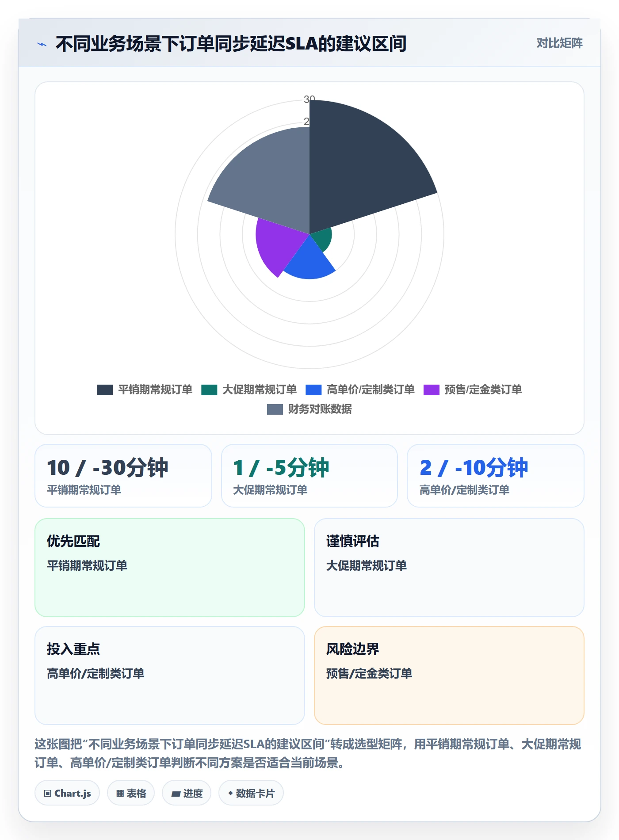
Task: Click the small teal polar chart segment
Action: [x=323, y=239]
